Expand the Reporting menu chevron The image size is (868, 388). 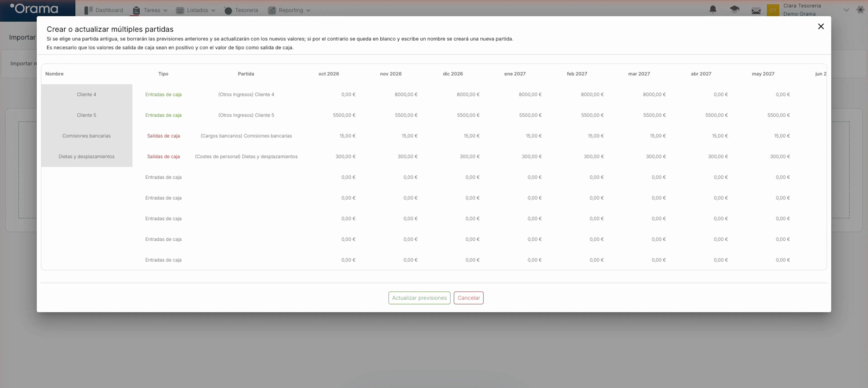[x=308, y=10]
